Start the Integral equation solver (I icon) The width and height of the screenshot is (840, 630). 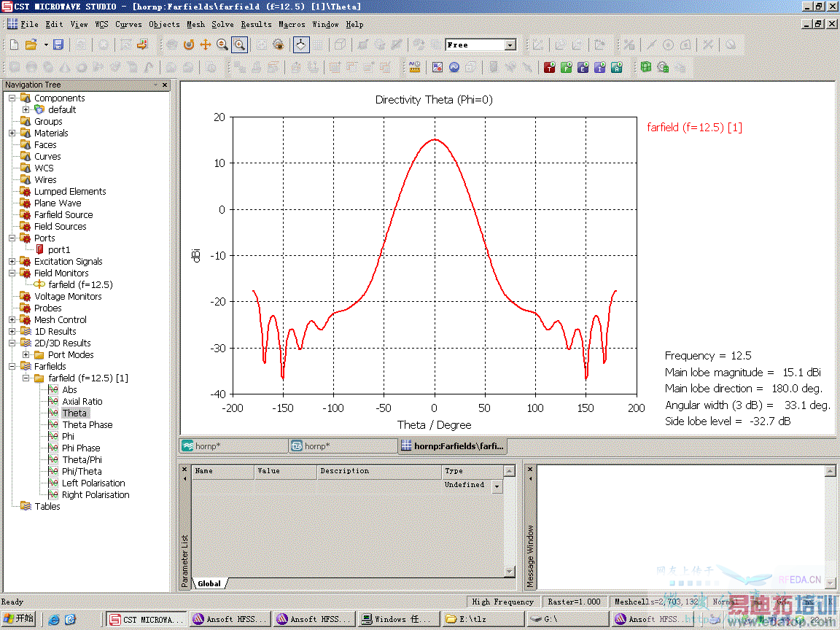pos(599,68)
